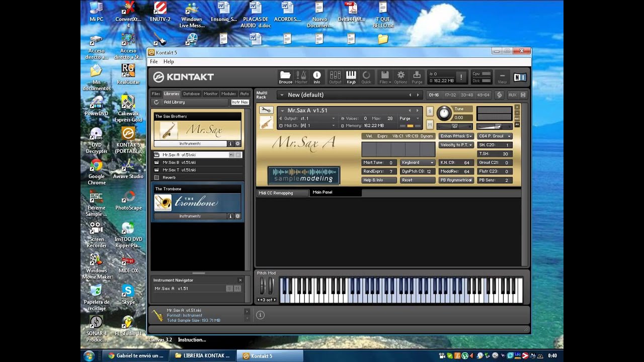The height and width of the screenshot is (362, 644).
Task: Select rack page 17-32
Action: click(450, 95)
